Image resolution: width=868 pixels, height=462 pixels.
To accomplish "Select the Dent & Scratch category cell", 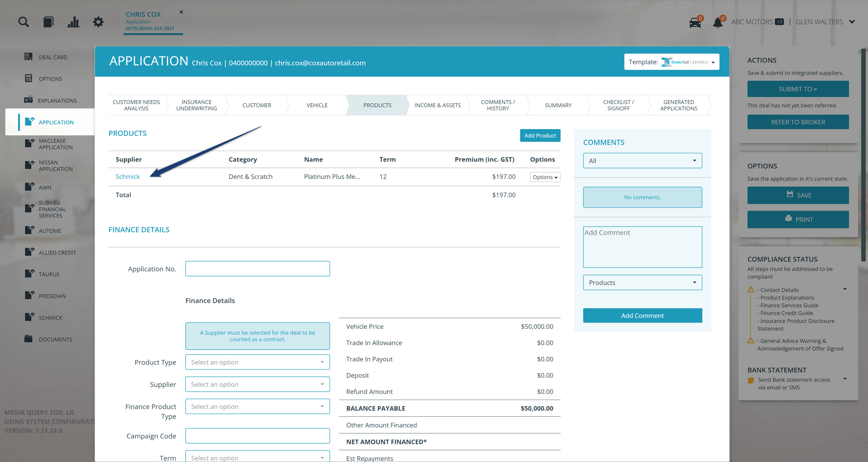I will click(x=250, y=176).
